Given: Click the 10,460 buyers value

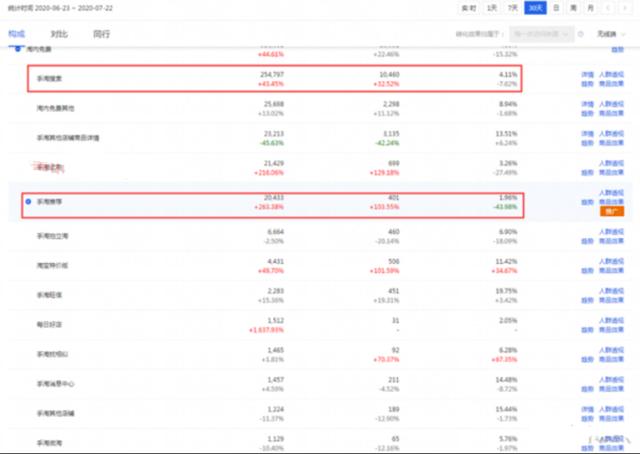Looking at the screenshot, I should [389, 75].
